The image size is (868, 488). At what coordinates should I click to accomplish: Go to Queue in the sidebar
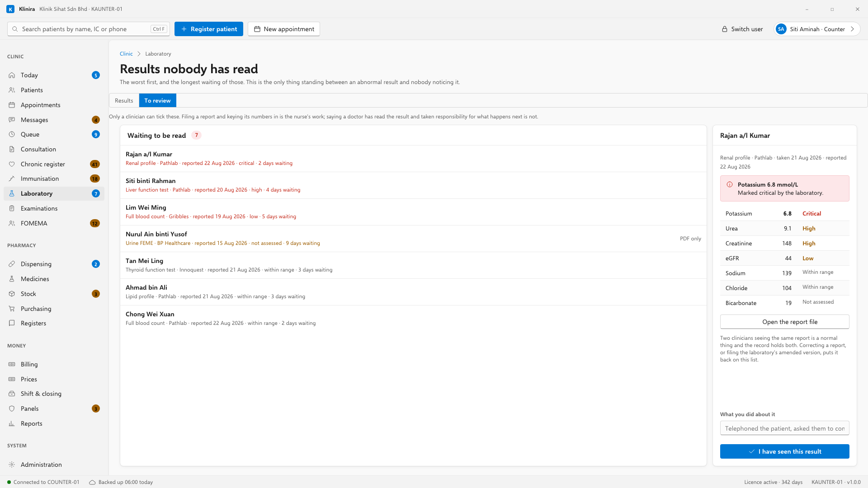(54, 134)
